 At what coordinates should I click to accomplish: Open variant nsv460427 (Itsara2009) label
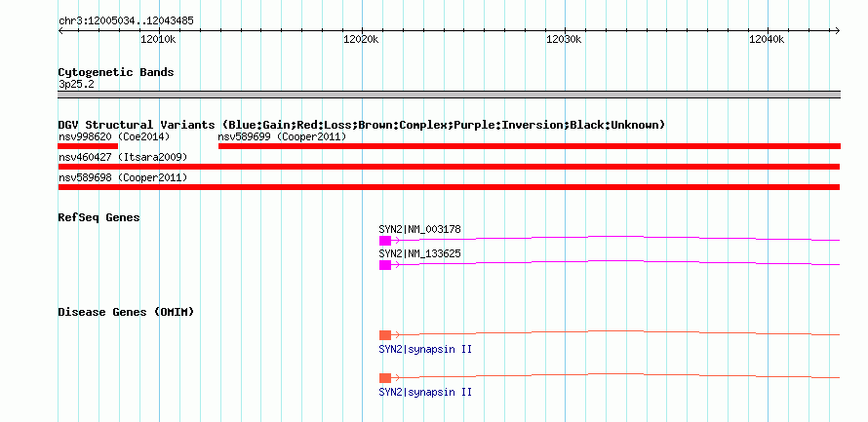[123, 158]
